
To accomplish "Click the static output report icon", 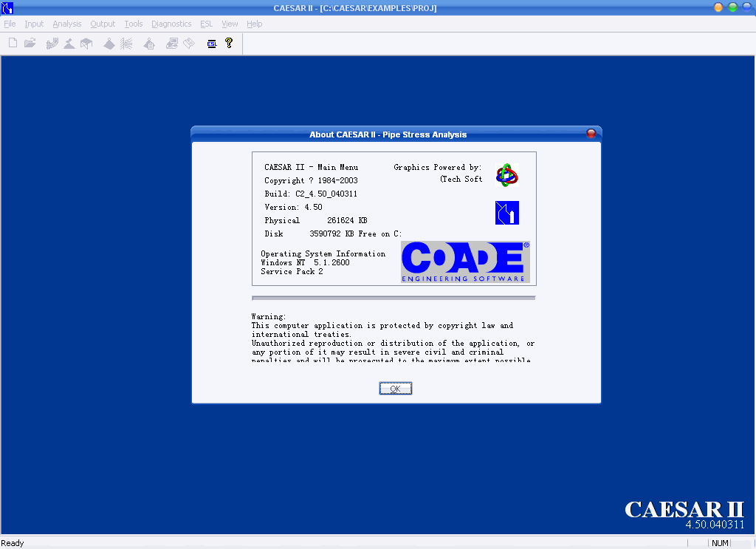I will [149, 44].
